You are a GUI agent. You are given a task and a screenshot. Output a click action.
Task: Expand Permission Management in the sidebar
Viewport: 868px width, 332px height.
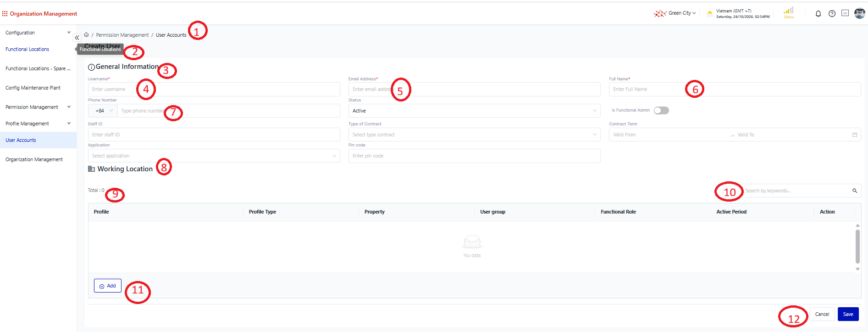(38, 107)
